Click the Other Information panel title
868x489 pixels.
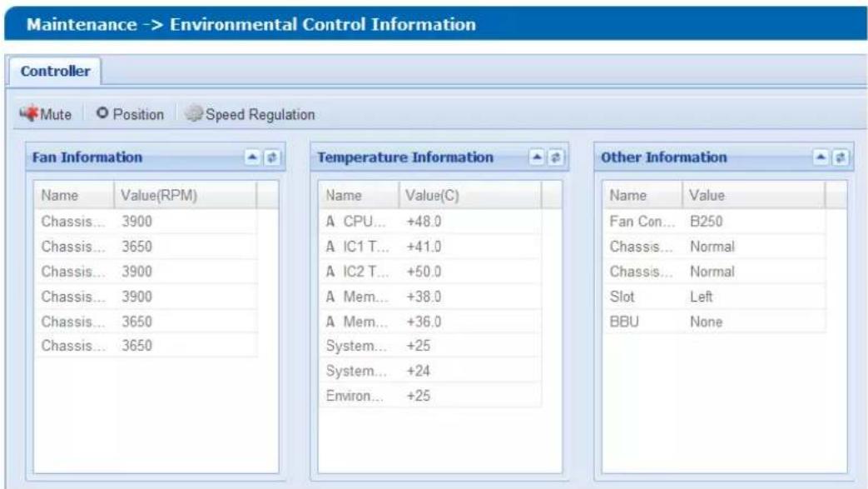point(664,157)
